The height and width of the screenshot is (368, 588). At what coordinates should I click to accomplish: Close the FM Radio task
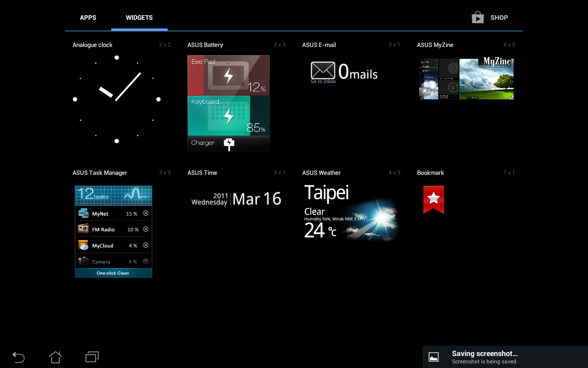pos(146,229)
